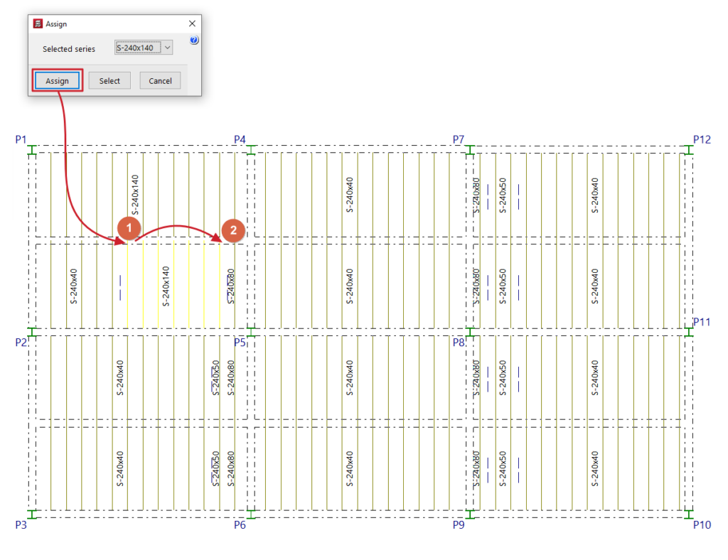Viewport: 728px width, 560px height.
Task: Click the P9 column label
Action: (x=459, y=524)
